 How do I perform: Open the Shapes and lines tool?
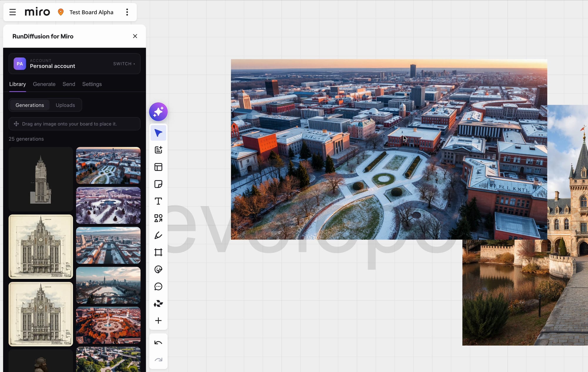pos(158,218)
